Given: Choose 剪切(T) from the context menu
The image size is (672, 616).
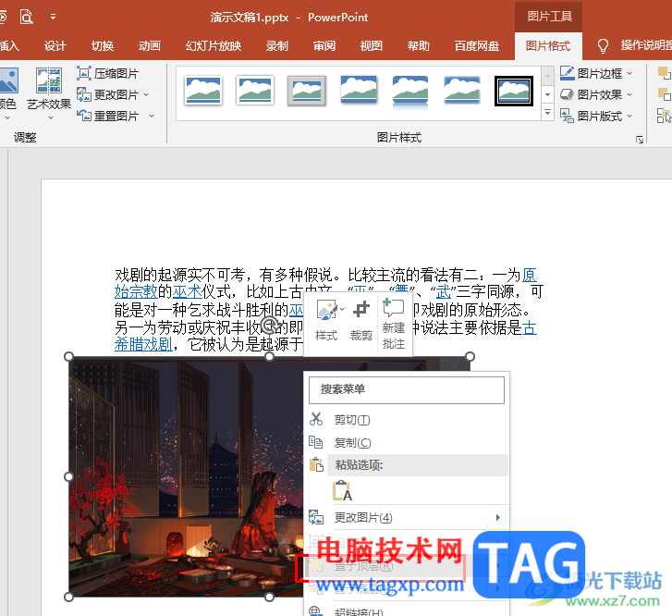Looking at the screenshot, I should [x=407, y=420].
